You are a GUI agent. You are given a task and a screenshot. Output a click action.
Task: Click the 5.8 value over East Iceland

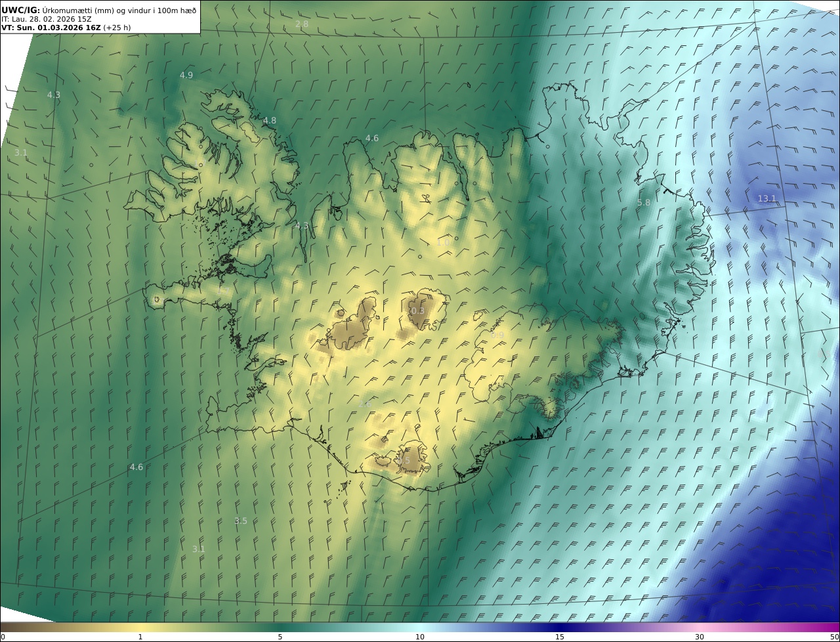pyautogui.click(x=644, y=203)
